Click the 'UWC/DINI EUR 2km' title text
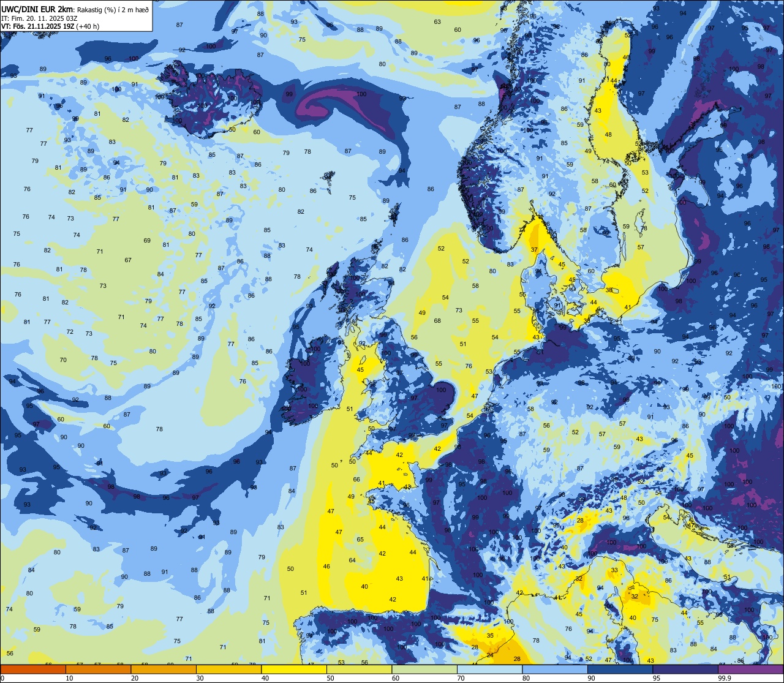The image size is (784, 683). (37, 9)
